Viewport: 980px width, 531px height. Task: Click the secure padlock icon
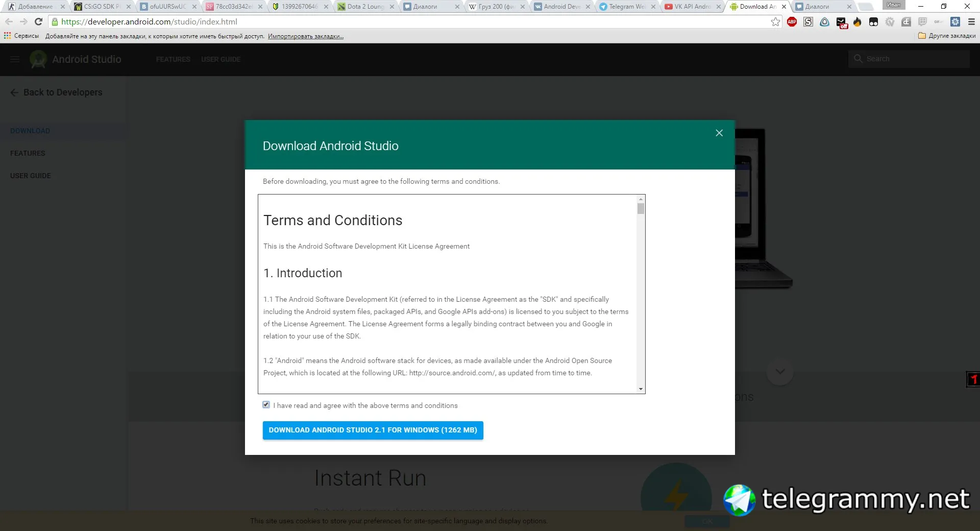55,22
